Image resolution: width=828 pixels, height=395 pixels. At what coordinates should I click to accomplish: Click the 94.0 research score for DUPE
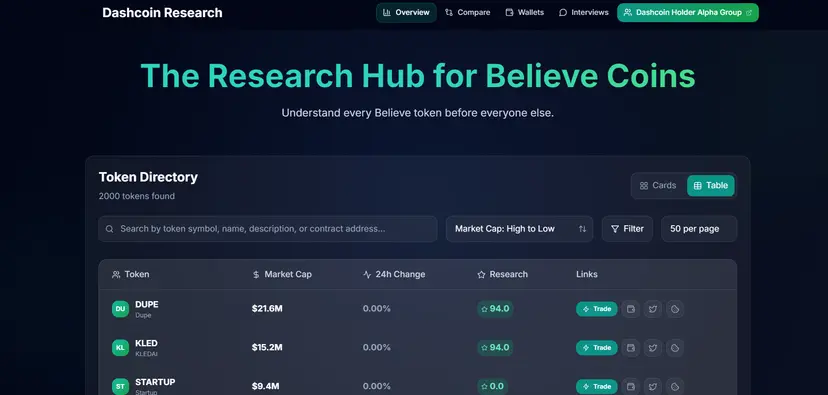point(495,309)
